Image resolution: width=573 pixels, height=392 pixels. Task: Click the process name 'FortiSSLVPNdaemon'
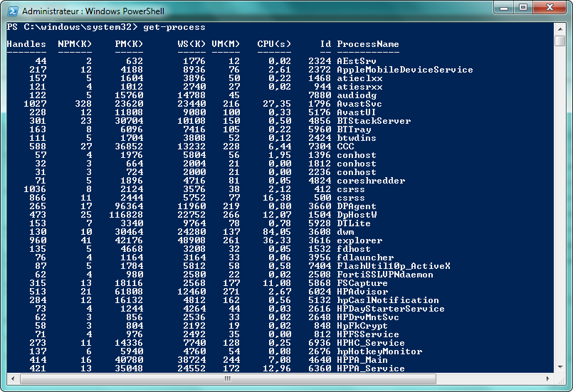coord(385,275)
